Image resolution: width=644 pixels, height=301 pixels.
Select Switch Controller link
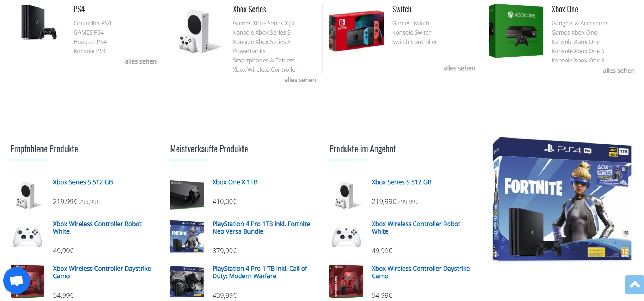pyautogui.click(x=414, y=42)
